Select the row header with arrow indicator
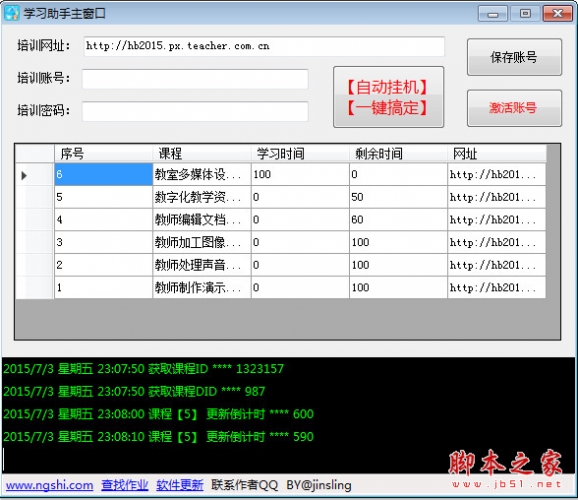 35,175
